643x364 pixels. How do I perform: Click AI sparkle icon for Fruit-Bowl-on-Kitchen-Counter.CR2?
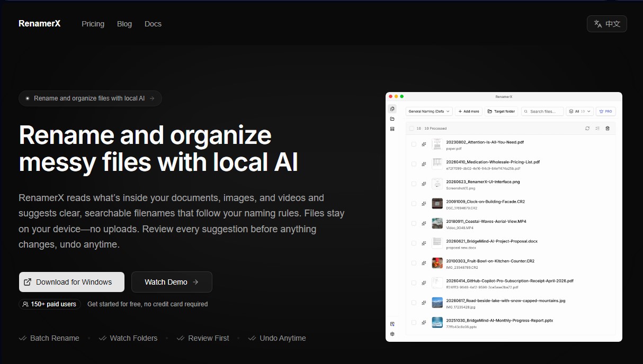(424, 263)
